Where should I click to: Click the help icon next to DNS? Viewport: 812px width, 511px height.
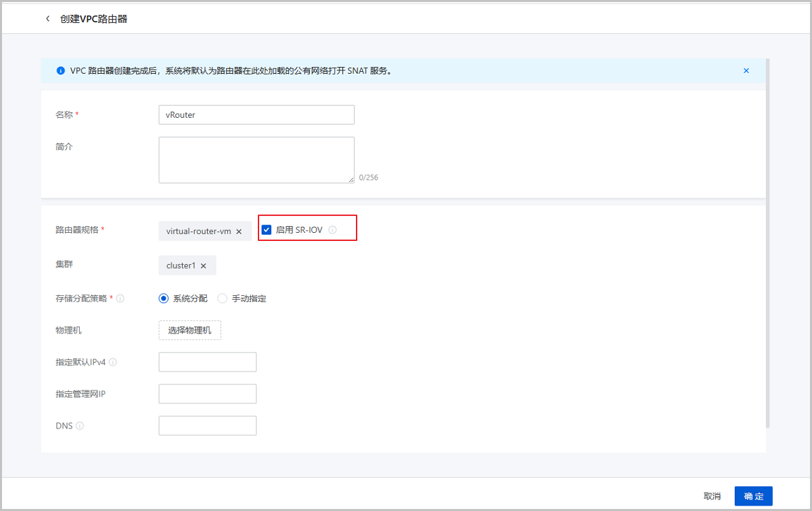(80, 426)
